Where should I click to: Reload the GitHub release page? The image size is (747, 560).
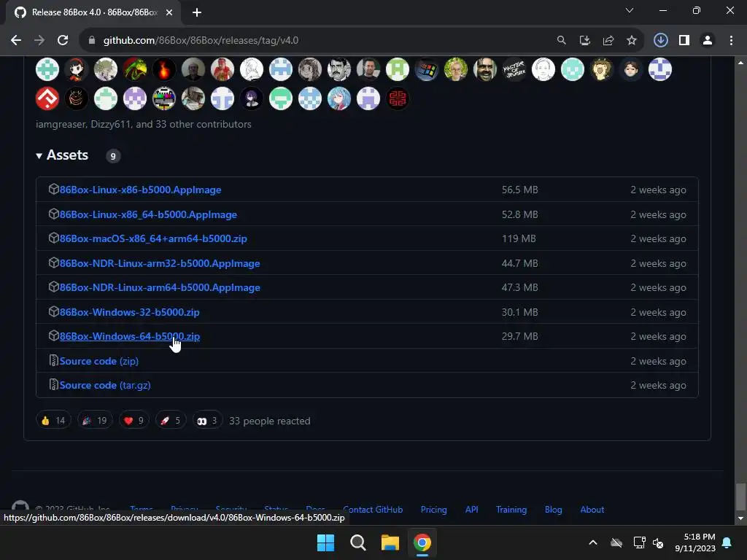63,41
